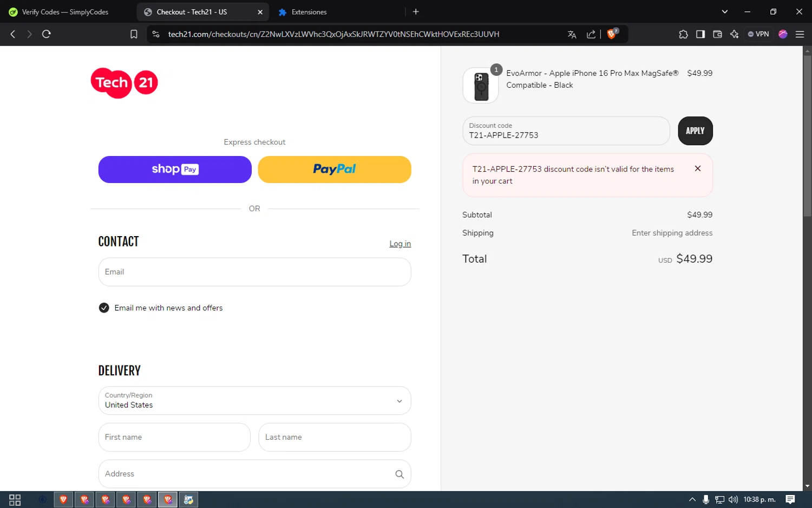Toggle the browser sidebar panel

tap(700, 34)
